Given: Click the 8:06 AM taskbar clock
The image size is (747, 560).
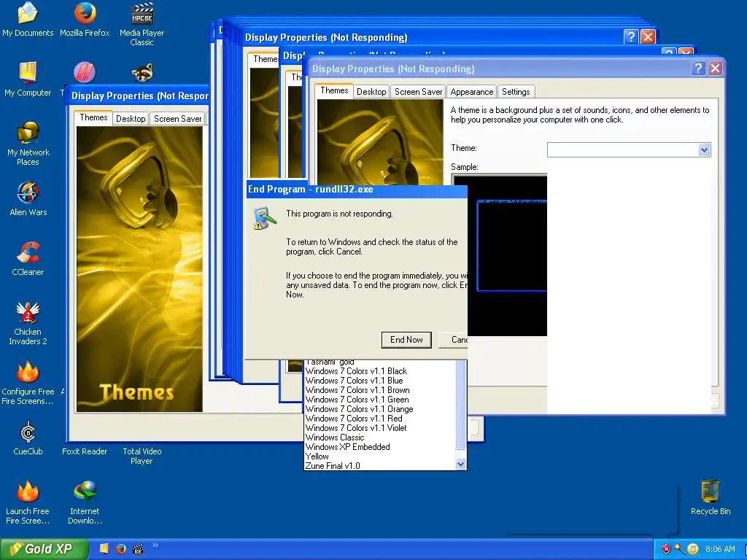Looking at the screenshot, I should (x=720, y=549).
